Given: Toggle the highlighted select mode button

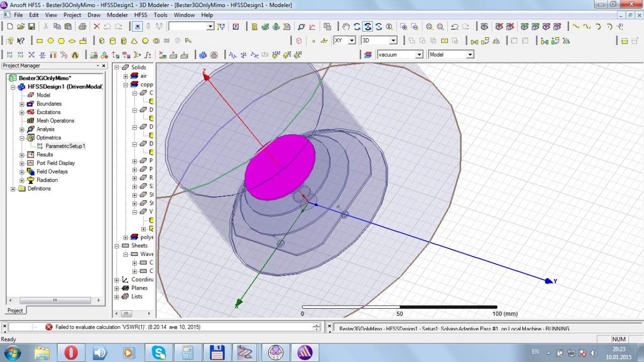Looking at the screenshot, I should click(138, 27).
